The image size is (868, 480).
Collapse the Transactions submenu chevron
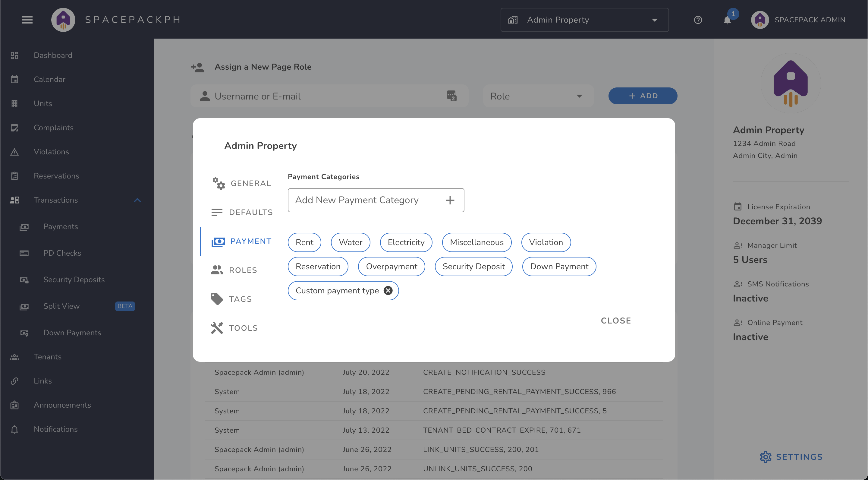pos(137,200)
